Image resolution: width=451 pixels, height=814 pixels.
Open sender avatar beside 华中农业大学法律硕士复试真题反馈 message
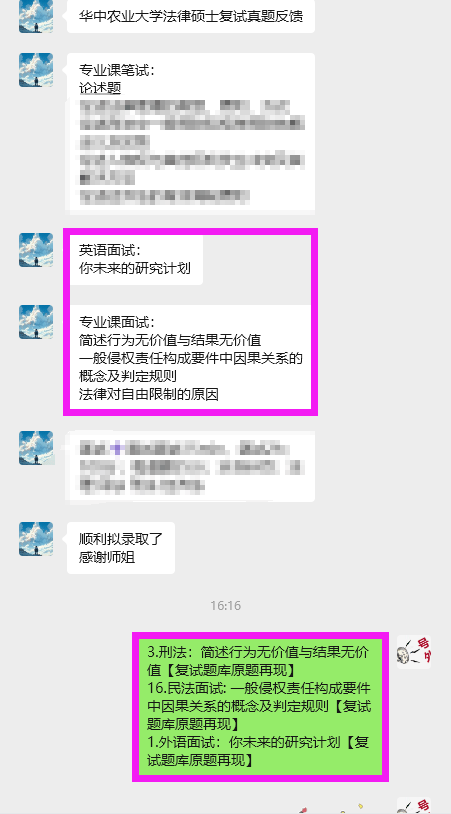click(x=36, y=16)
